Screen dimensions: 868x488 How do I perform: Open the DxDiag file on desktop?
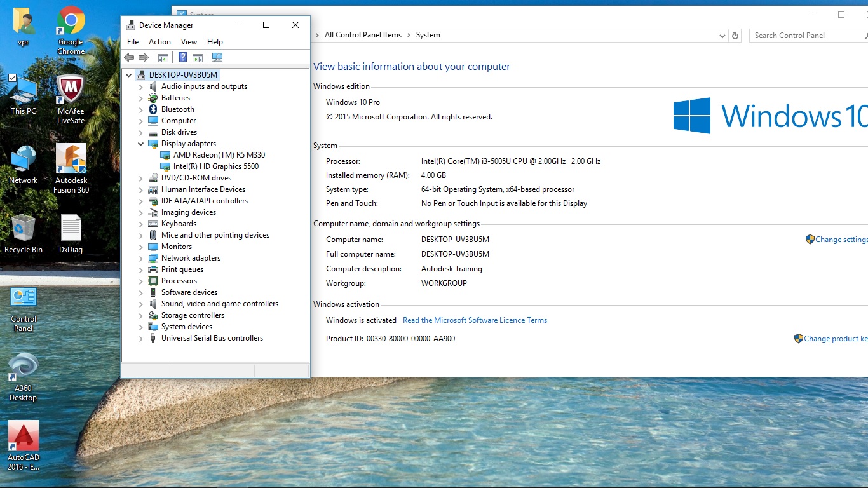coord(71,233)
